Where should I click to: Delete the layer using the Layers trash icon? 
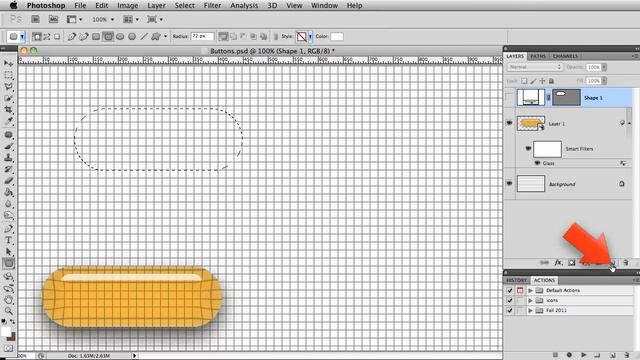[x=626, y=262]
